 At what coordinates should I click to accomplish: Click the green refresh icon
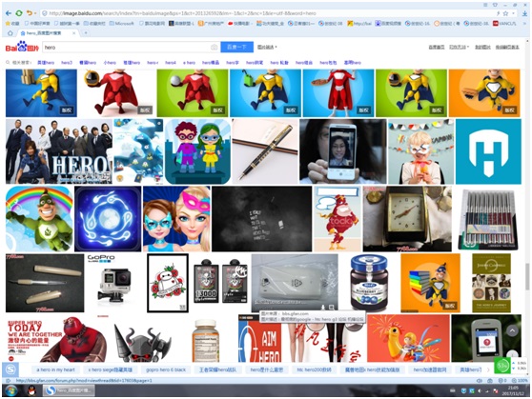pos(19,13)
